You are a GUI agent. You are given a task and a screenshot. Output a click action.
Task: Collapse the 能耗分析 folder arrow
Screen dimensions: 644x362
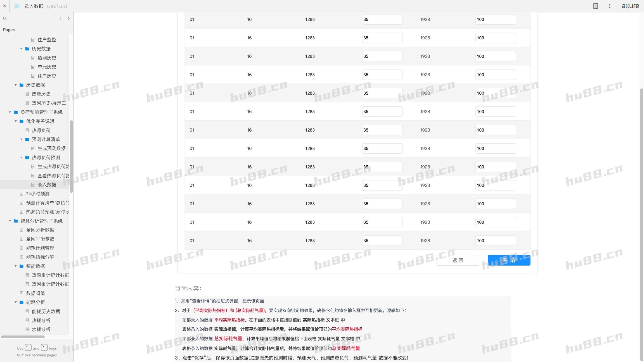click(x=16, y=302)
